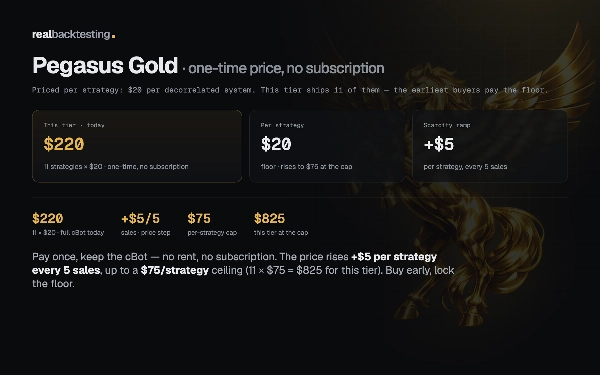The width and height of the screenshot is (600, 375).
Task: Click the yellow square dot in logo
Action: (113, 37)
